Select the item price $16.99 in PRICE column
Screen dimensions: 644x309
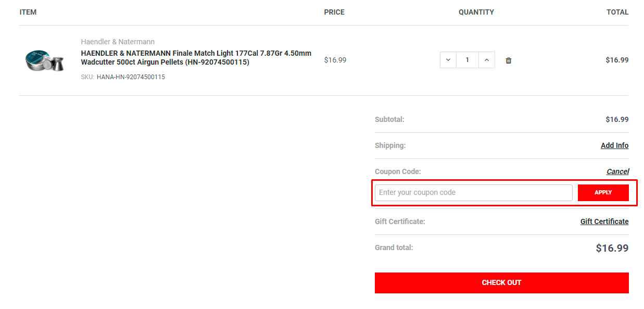pos(335,60)
